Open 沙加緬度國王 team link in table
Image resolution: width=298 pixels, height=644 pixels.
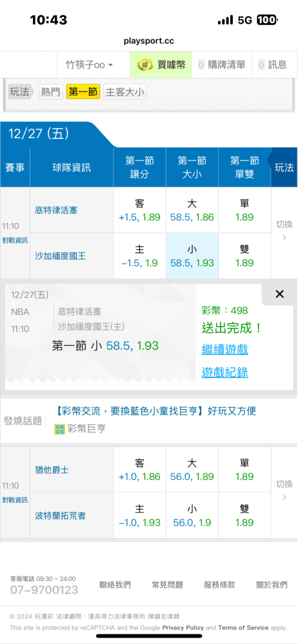click(61, 256)
